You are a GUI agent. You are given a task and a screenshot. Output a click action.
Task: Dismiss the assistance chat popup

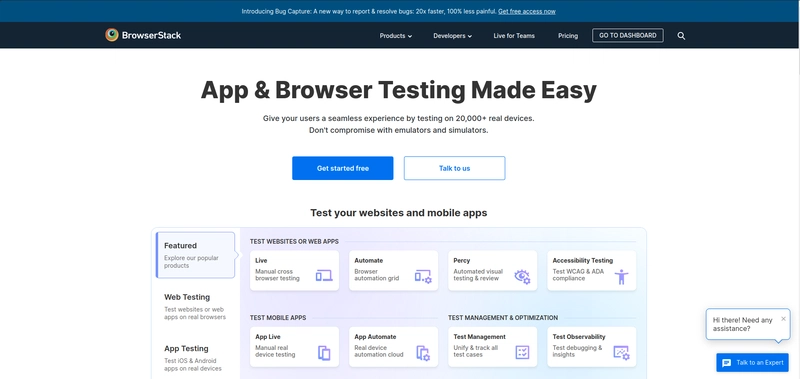[x=783, y=319]
